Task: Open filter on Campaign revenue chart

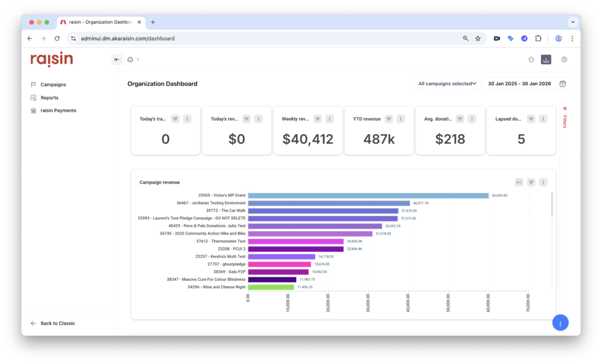Action: pyautogui.click(x=531, y=182)
